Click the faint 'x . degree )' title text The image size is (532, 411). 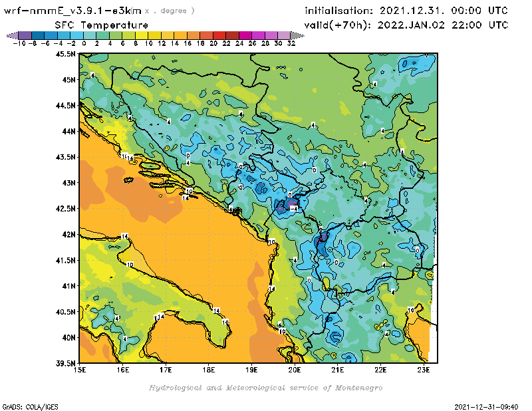170,11
